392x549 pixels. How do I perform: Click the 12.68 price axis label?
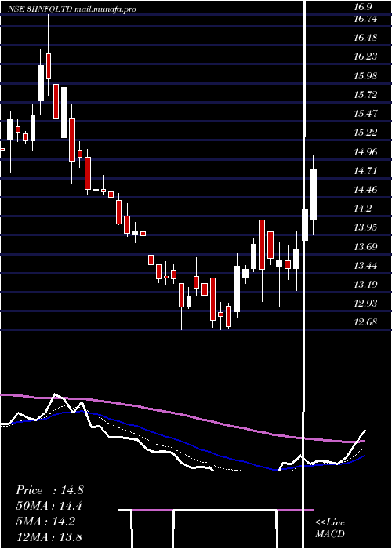[x=365, y=322]
